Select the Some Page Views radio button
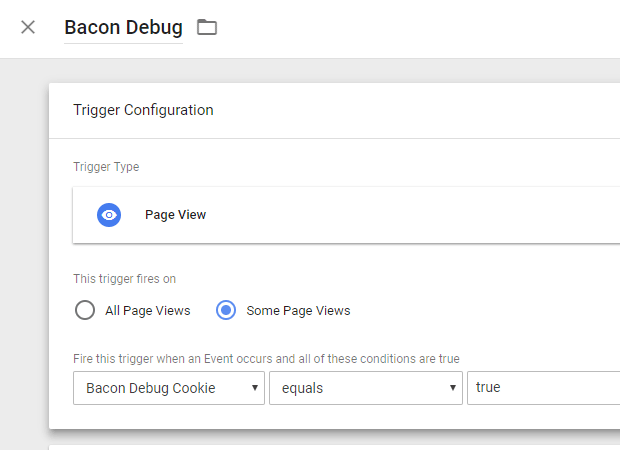620x450 pixels. click(226, 310)
